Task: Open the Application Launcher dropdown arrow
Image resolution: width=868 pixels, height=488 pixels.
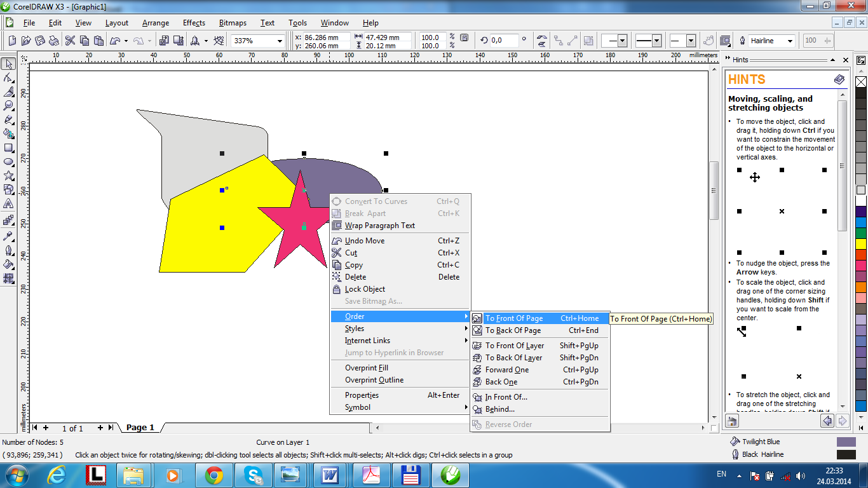Action: pos(207,41)
